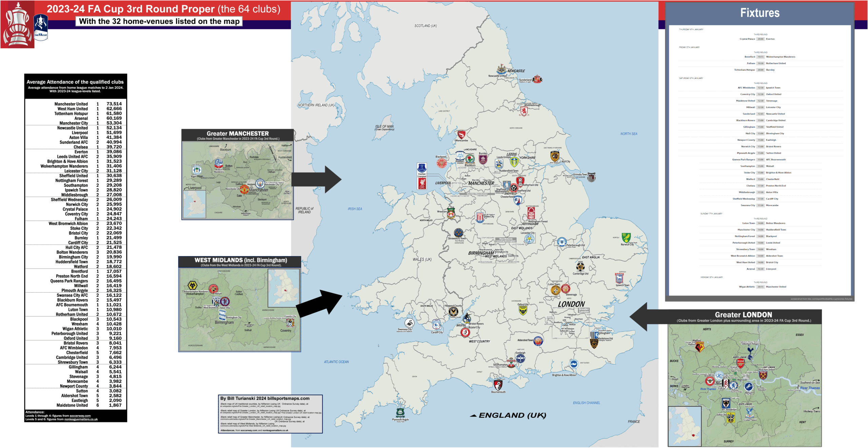Screen dimensions: 868x448
Task: Click the Fixtures panel heading
Action: pos(759,13)
